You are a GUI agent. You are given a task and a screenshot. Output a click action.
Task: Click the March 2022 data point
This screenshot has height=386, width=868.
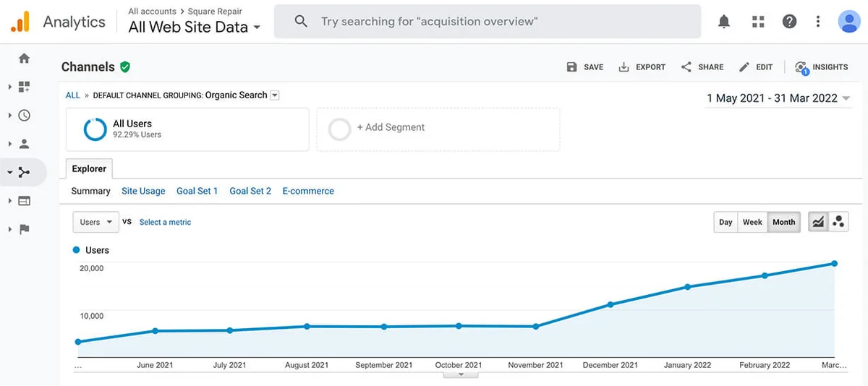tap(835, 263)
